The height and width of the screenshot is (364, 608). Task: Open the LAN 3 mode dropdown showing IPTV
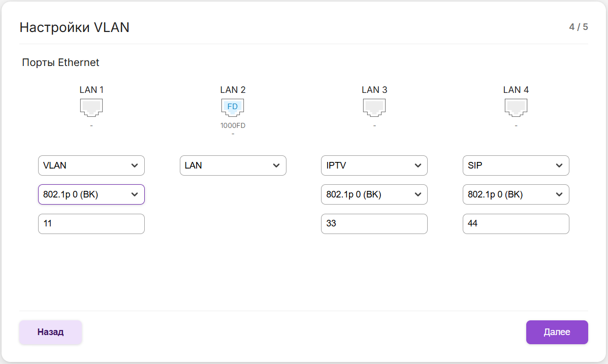pos(374,166)
